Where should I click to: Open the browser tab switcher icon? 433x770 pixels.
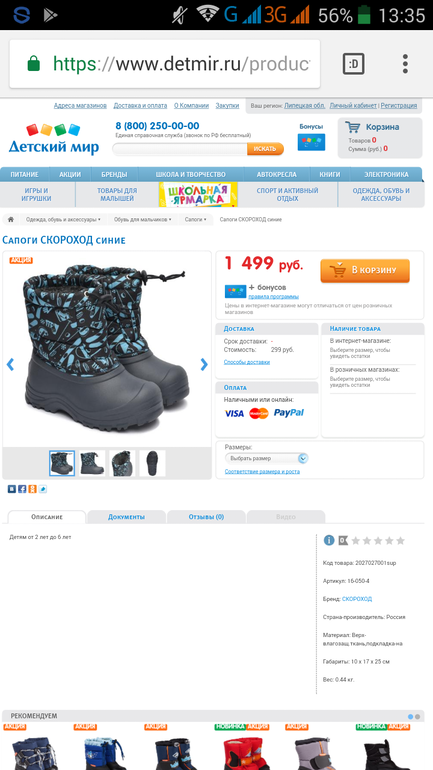(x=353, y=64)
